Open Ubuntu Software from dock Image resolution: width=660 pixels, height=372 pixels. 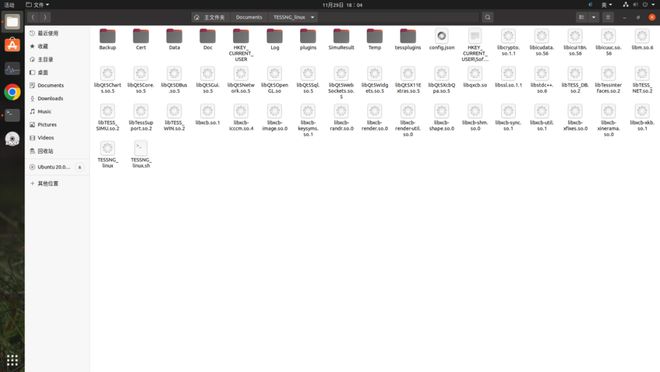pos(12,45)
